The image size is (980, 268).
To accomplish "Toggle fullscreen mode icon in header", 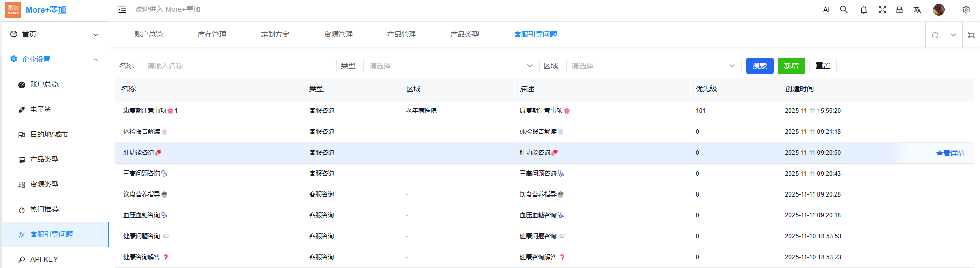I will (x=882, y=10).
